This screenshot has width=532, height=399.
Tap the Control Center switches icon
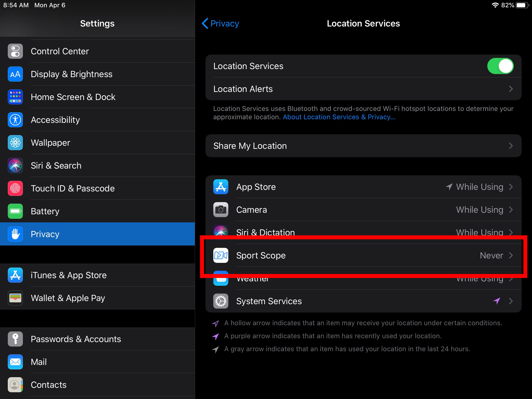coord(15,51)
